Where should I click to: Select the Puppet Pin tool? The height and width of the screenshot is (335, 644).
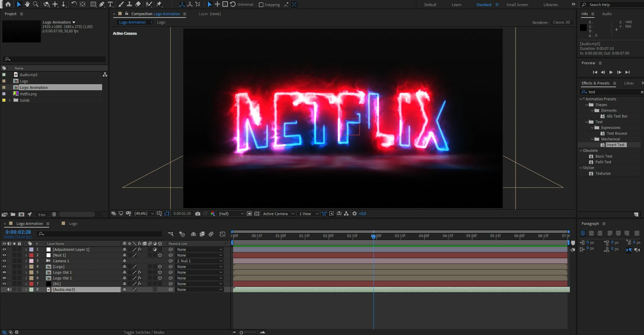tap(159, 4)
